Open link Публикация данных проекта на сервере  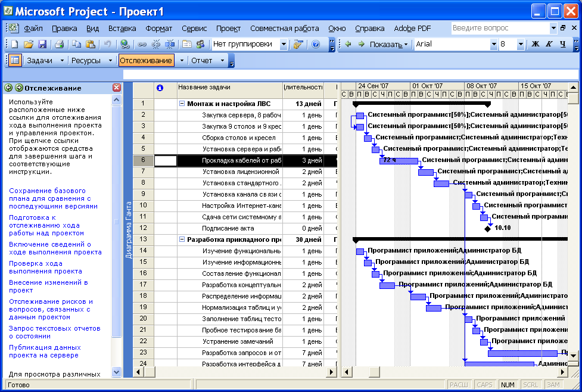(45, 351)
